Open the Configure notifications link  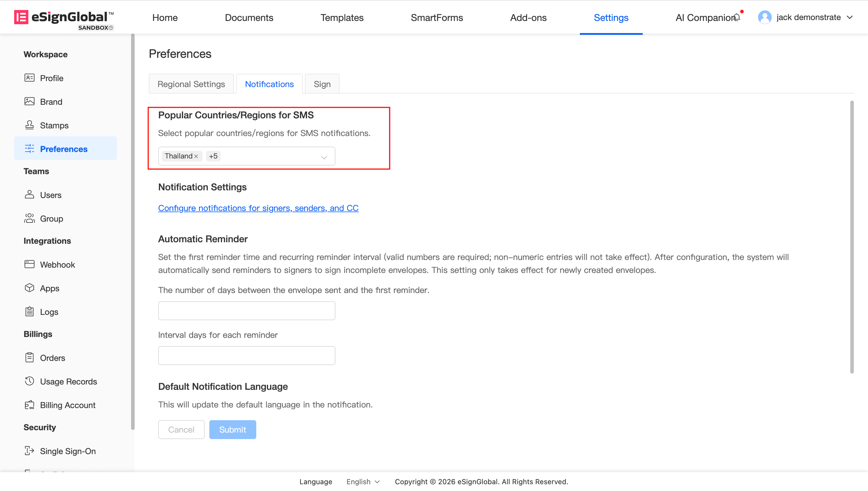[258, 208]
